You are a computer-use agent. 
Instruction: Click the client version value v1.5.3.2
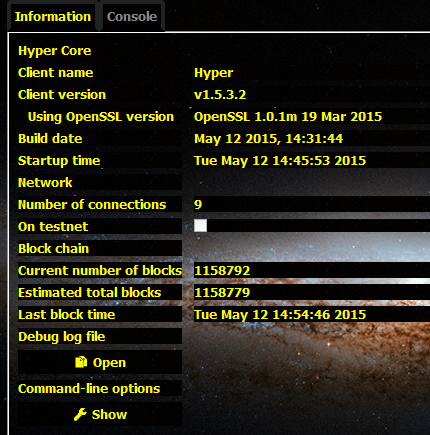(220, 95)
